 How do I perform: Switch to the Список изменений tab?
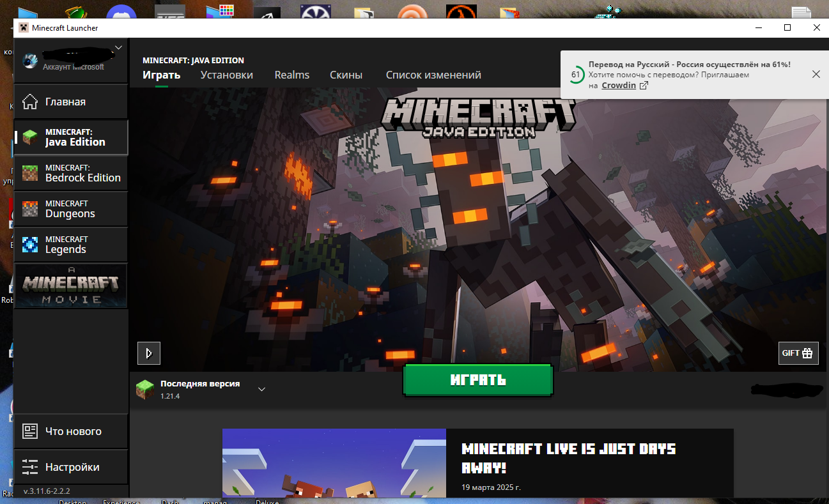[x=433, y=75]
